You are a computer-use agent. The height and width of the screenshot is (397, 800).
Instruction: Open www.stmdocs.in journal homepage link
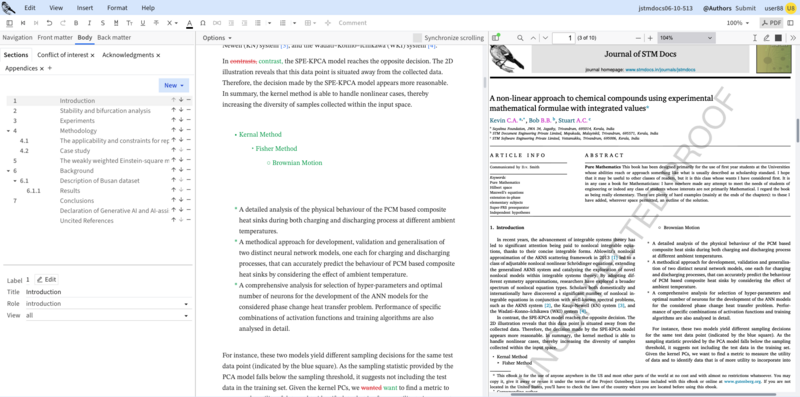coord(660,69)
